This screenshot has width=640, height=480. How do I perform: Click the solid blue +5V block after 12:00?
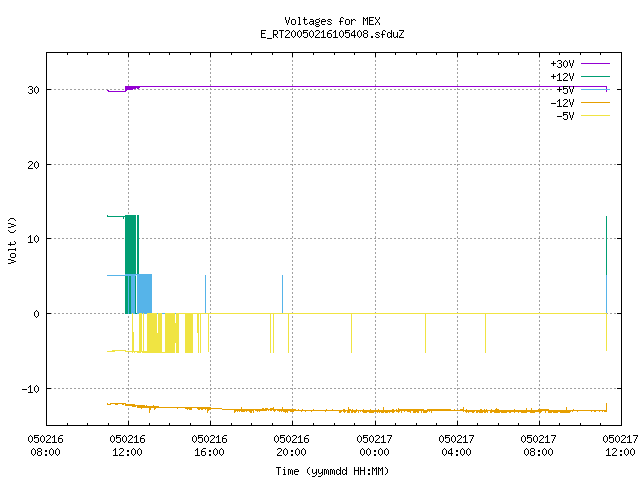tap(144, 294)
